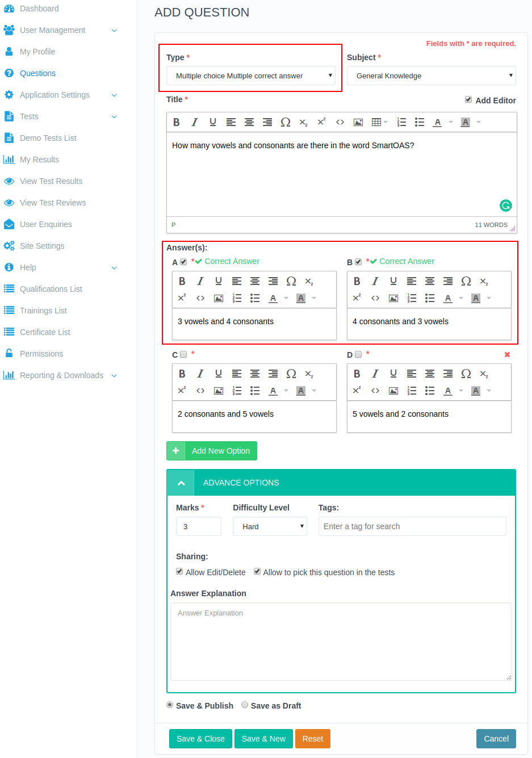532x758 pixels.
Task: Open the Subject dropdown
Action: pos(432,76)
